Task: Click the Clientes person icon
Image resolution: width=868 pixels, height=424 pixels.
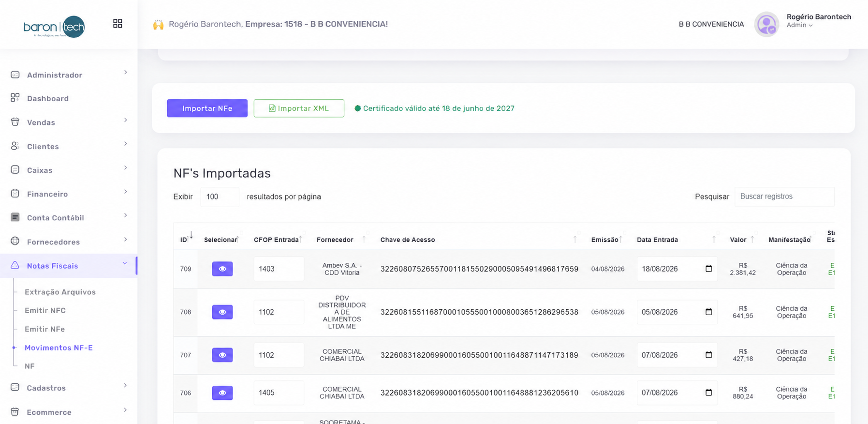Action: coord(15,146)
